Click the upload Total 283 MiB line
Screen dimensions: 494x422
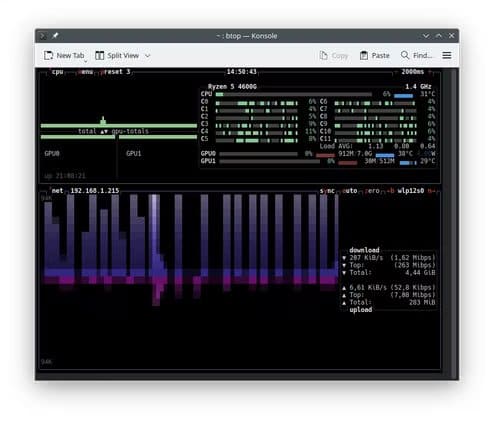coord(389,302)
